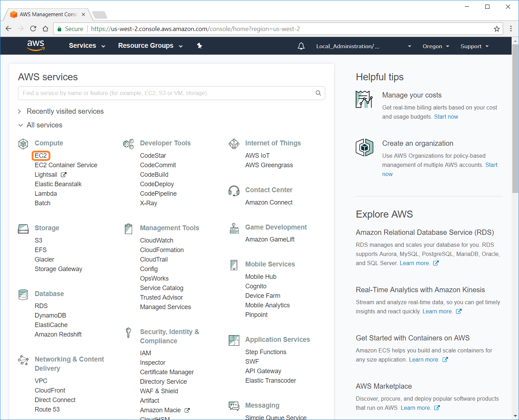Viewport: 519px width, 420px height.
Task: Click the Application Services icon
Action: pyautogui.click(x=234, y=340)
